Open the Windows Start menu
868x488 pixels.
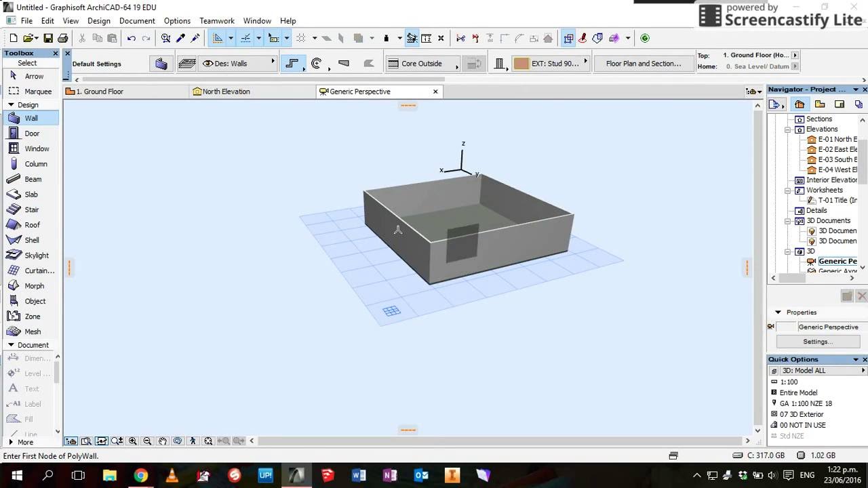pos(16,475)
